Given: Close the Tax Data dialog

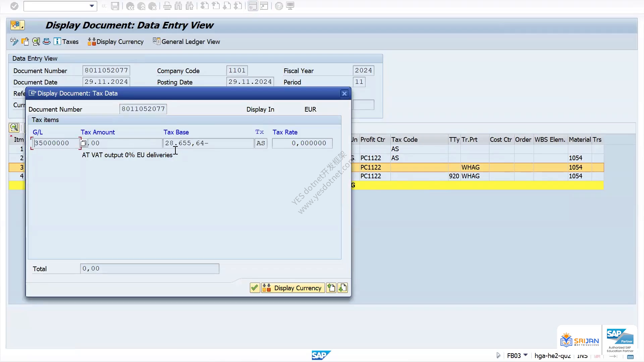Looking at the screenshot, I should [344, 94].
